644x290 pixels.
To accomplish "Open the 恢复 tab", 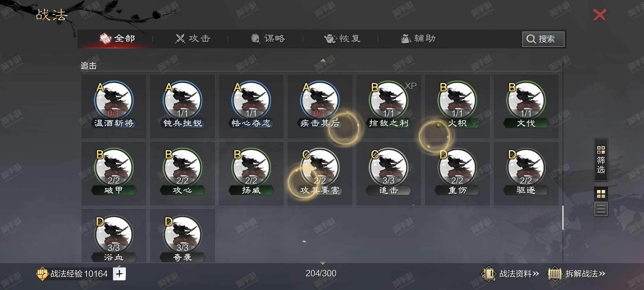I will tap(342, 39).
